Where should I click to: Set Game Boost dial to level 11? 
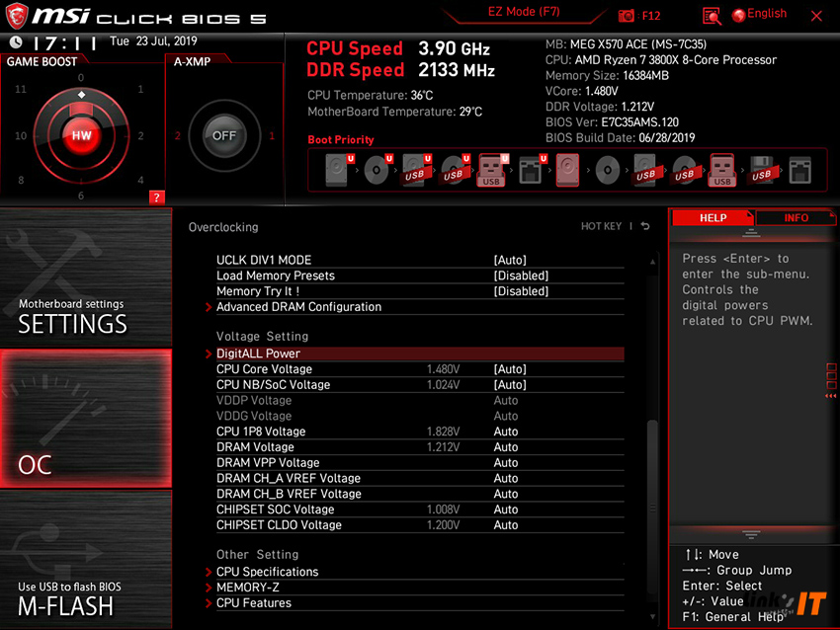click(x=21, y=89)
